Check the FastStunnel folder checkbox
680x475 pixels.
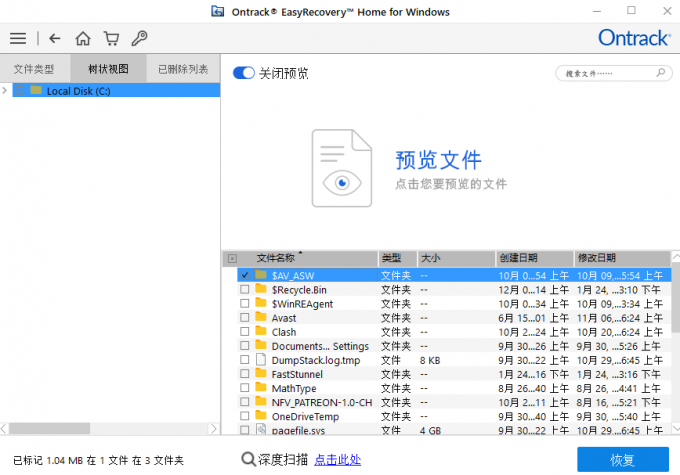245,373
